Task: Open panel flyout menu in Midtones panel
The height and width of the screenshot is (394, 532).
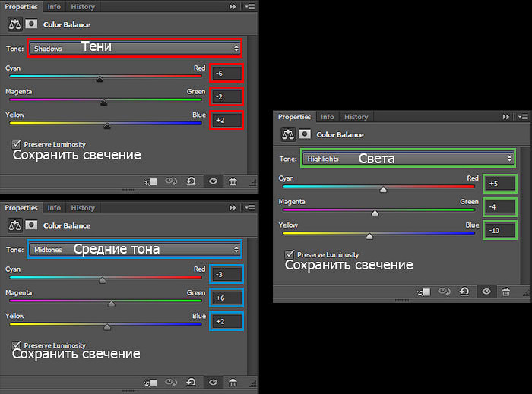Action: click(250, 208)
